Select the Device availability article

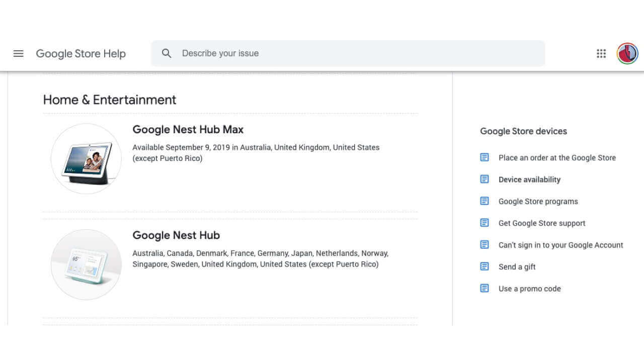pos(529,179)
